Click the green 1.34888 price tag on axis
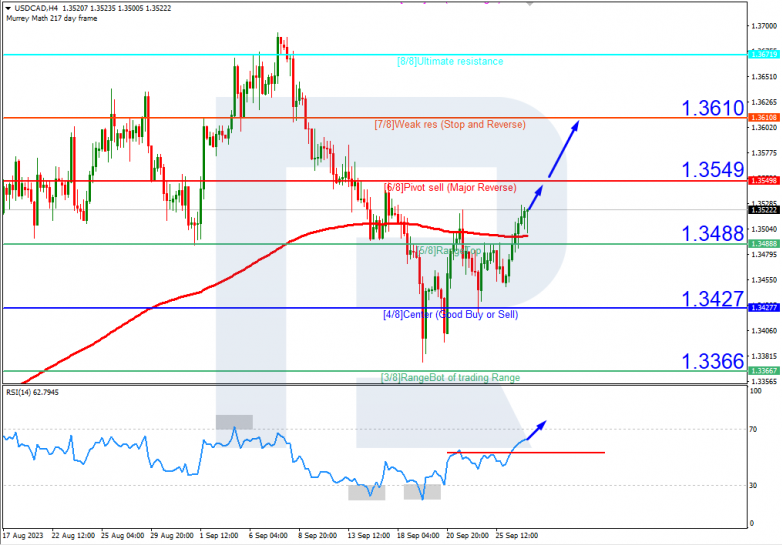782x545 pixels. pyautogui.click(x=764, y=244)
